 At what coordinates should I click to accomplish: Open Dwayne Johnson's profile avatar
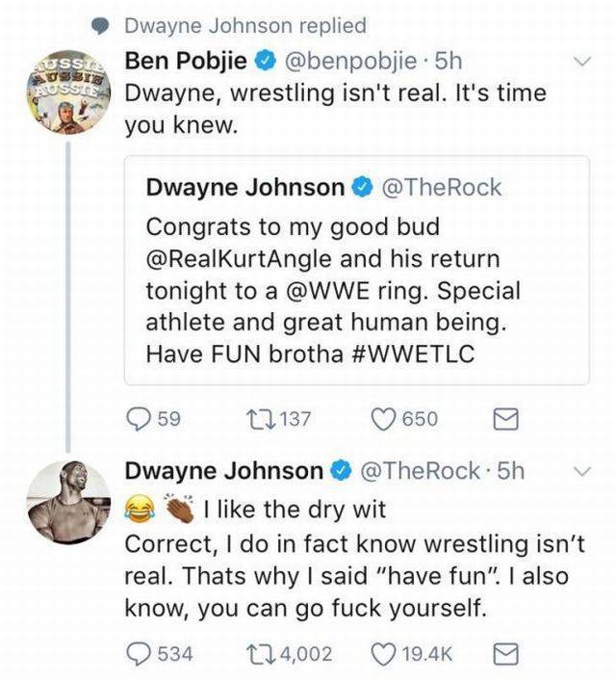67,502
